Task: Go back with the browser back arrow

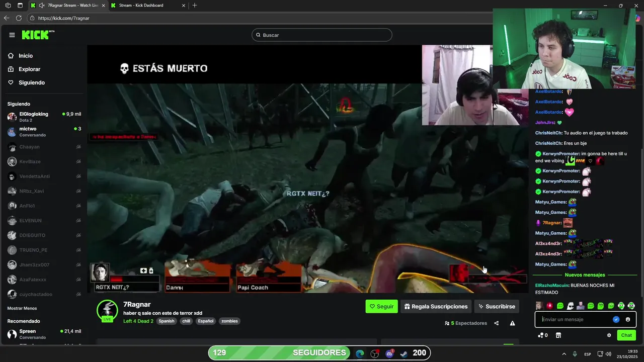Action: [x=7, y=18]
